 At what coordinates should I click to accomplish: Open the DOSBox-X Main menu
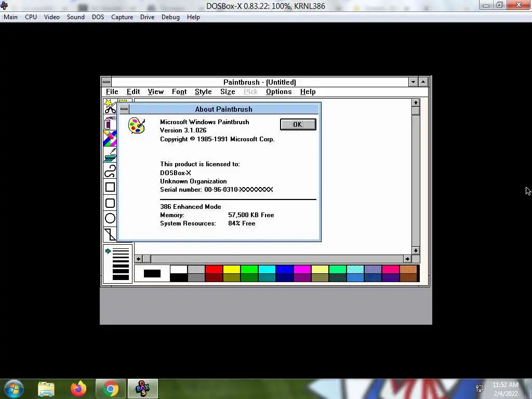click(10, 17)
